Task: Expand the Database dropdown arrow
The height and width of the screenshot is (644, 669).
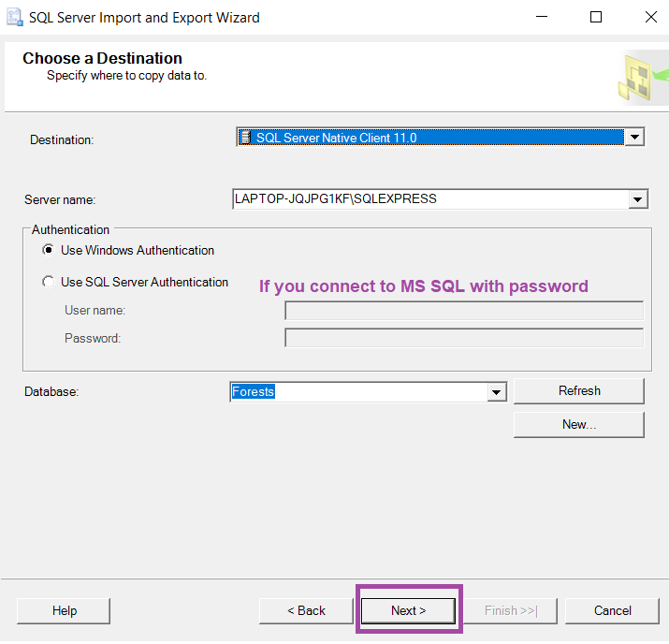Action: pos(497,393)
